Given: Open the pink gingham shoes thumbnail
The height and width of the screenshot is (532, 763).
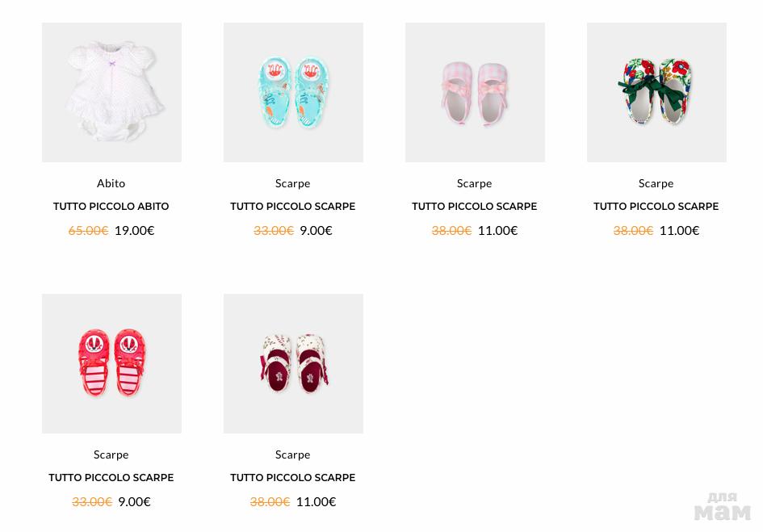Looking at the screenshot, I should [x=475, y=92].
